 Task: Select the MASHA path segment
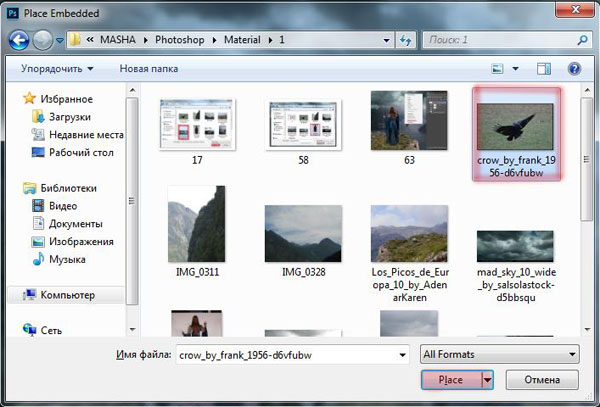click(118, 40)
